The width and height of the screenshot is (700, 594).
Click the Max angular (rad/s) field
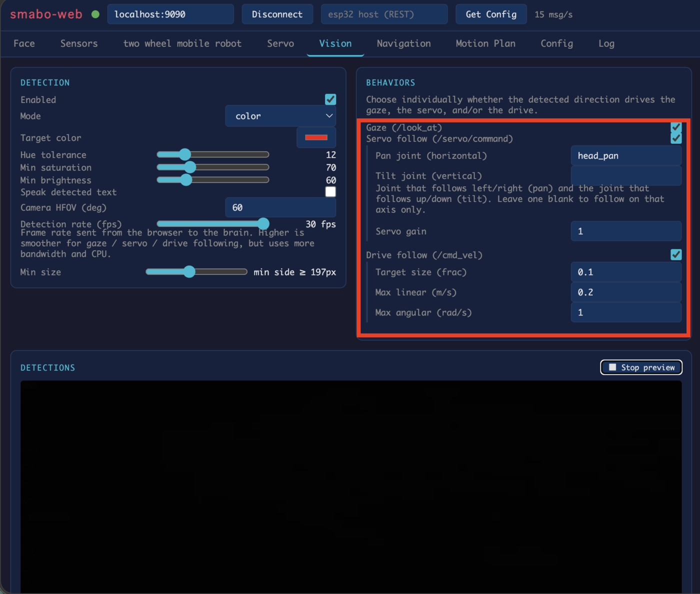coord(626,312)
